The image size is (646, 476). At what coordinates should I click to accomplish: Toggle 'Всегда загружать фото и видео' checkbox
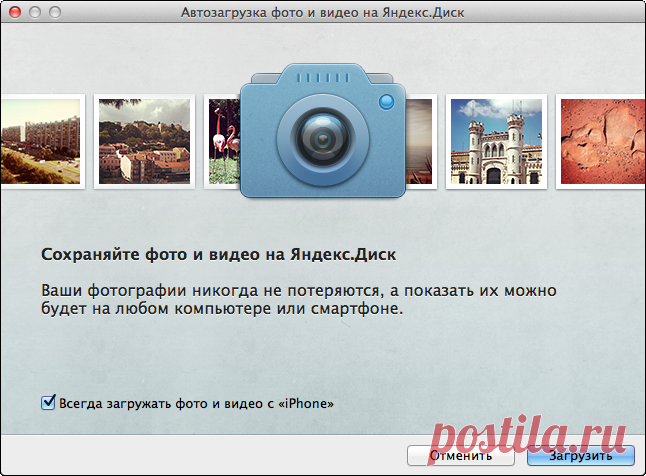pyautogui.click(x=48, y=402)
